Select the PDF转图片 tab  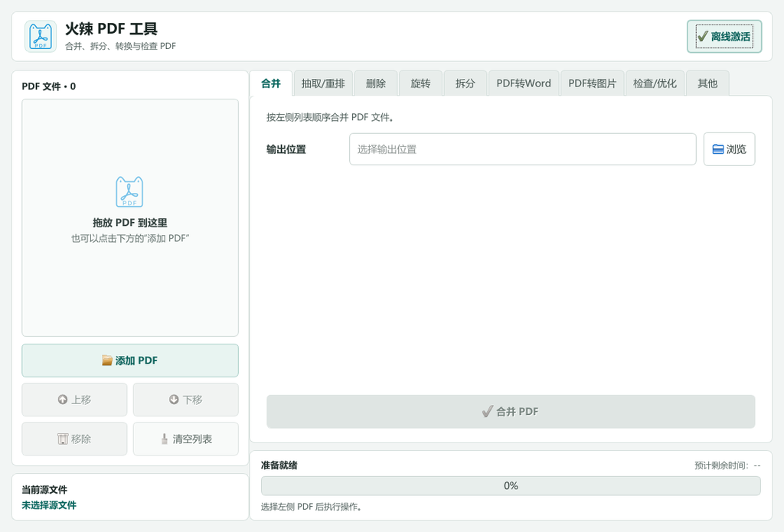click(x=592, y=83)
